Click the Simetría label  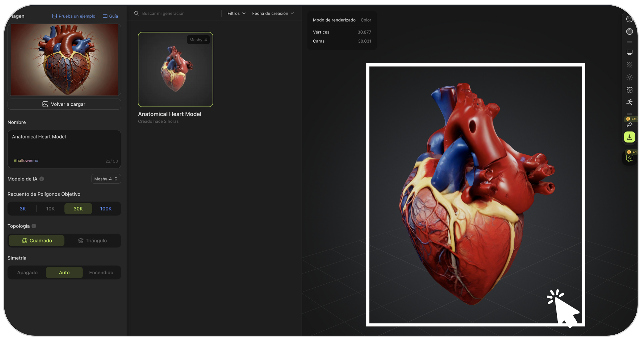17,258
